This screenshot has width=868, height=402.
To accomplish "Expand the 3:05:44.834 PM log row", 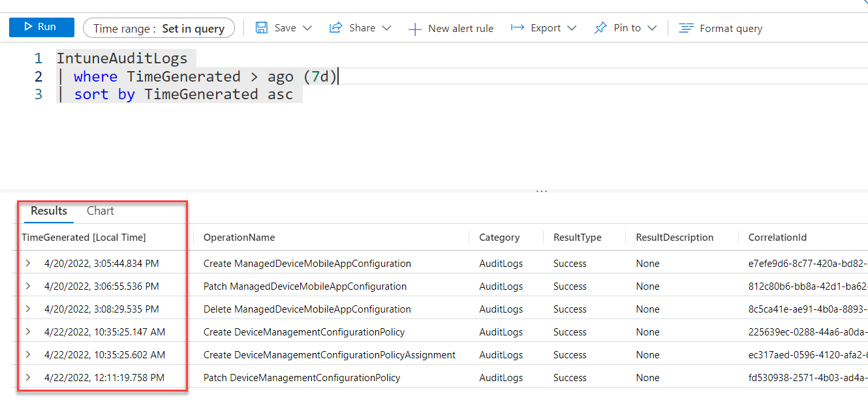I will [28, 264].
